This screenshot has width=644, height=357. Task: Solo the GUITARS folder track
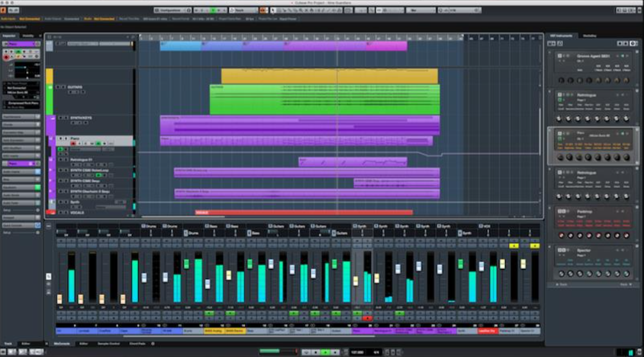[63, 87]
